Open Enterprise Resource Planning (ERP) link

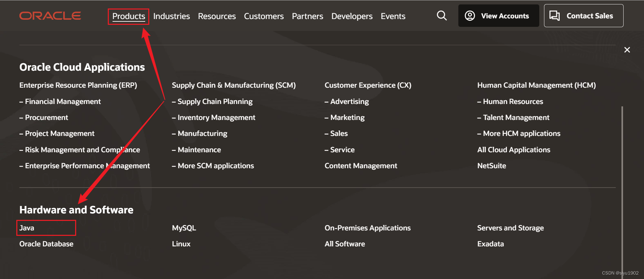[78, 85]
